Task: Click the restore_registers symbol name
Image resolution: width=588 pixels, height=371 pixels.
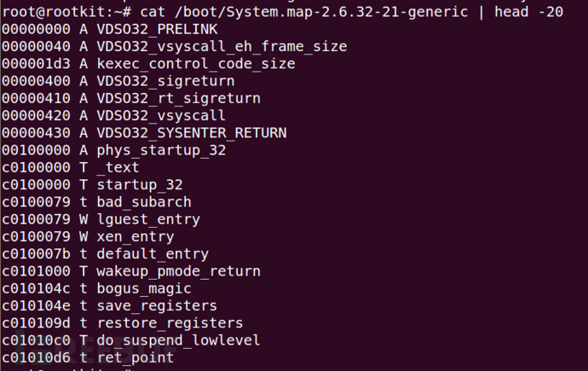Action: (x=170, y=323)
